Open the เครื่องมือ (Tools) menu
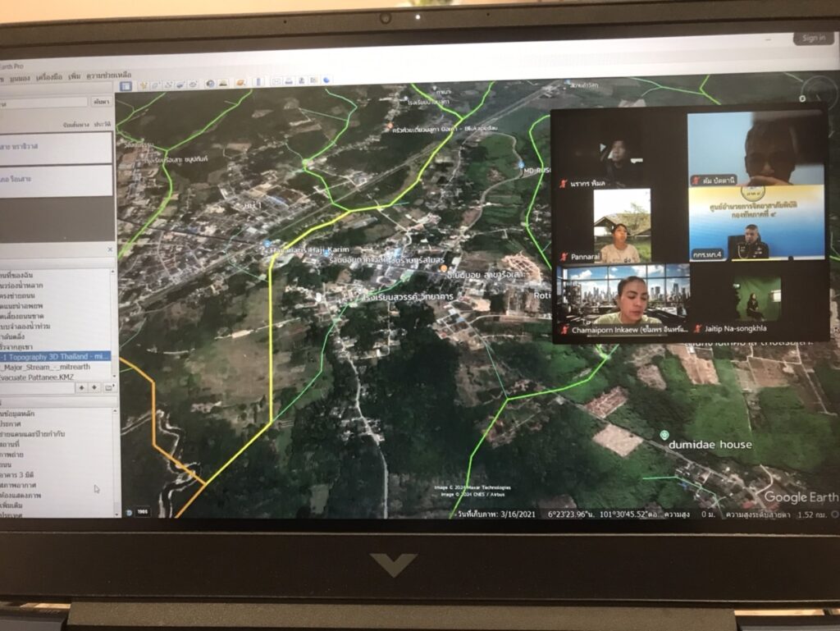This screenshot has width=840, height=631. (x=49, y=77)
